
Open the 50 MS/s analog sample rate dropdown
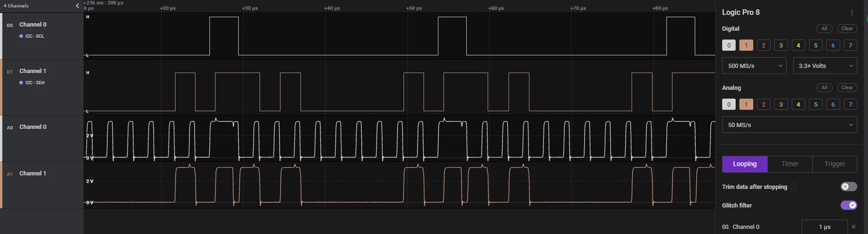[x=790, y=125]
